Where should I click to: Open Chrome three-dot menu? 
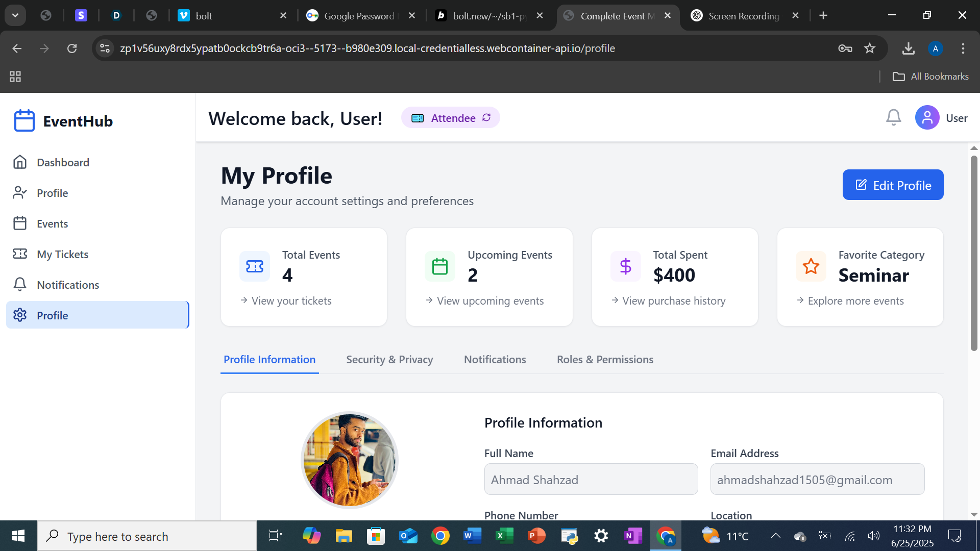tap(963, 48)
